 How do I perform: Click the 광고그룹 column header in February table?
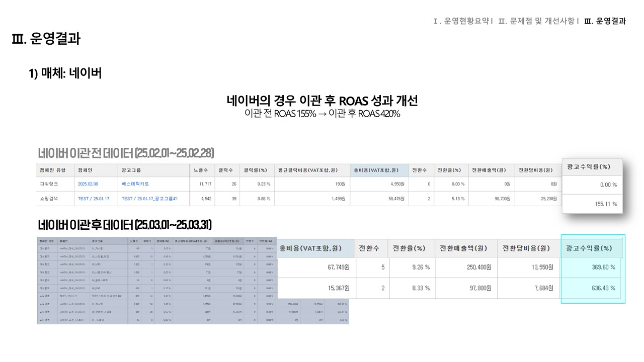pos(131,170)
